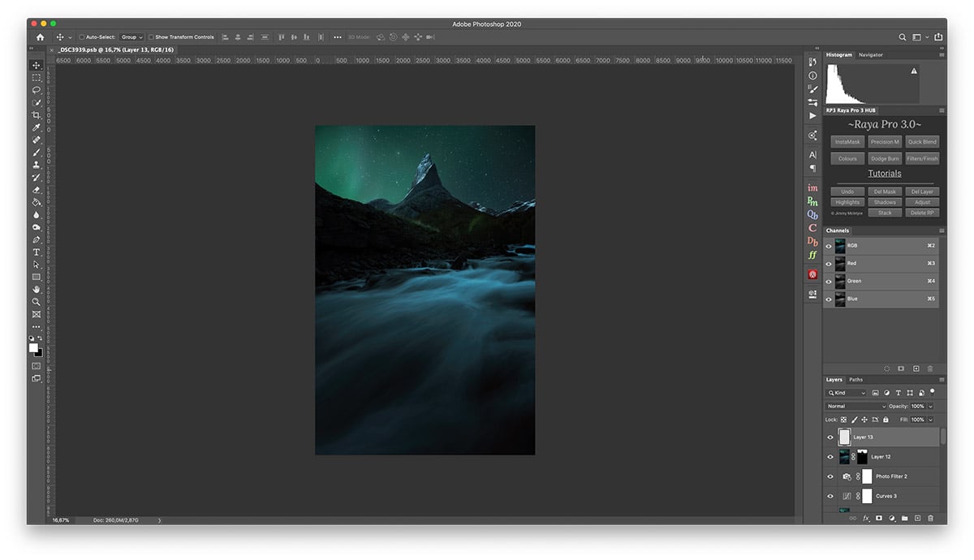
Task: Open the Tutorials link in Raya Pro
Action: tap(884, 174)
